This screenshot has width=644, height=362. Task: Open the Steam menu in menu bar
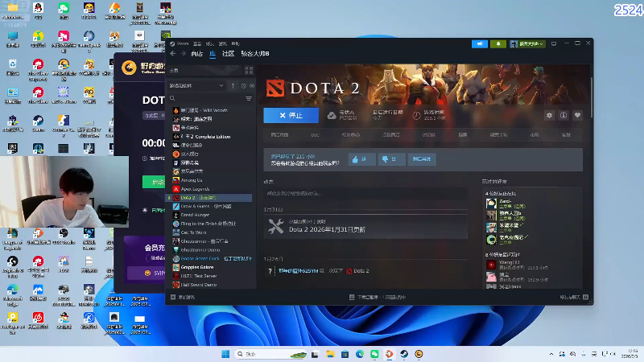(183, 43)
